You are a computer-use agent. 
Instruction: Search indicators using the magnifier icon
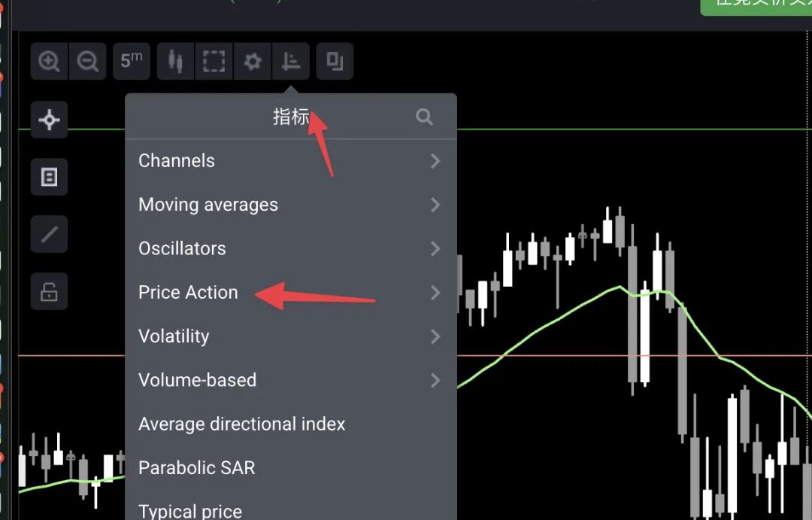click(x=424, y=117)
